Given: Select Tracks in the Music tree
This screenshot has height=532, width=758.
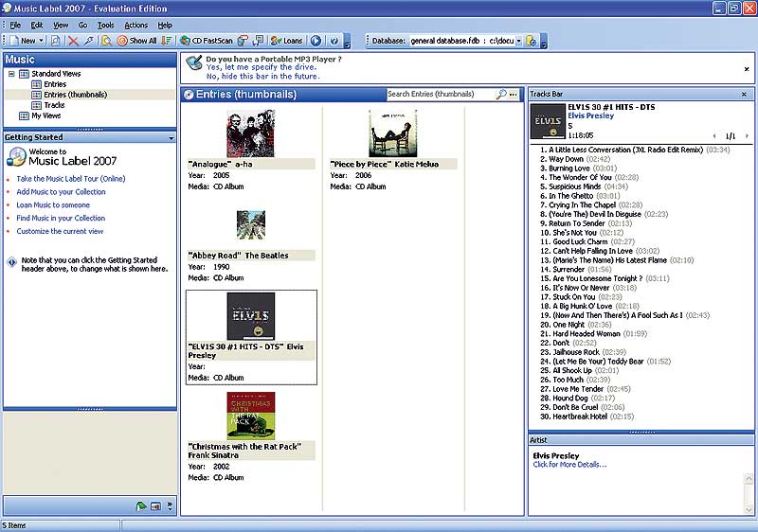Looking at the screenshot, I should pyautogui.click(x=54, y=105).
